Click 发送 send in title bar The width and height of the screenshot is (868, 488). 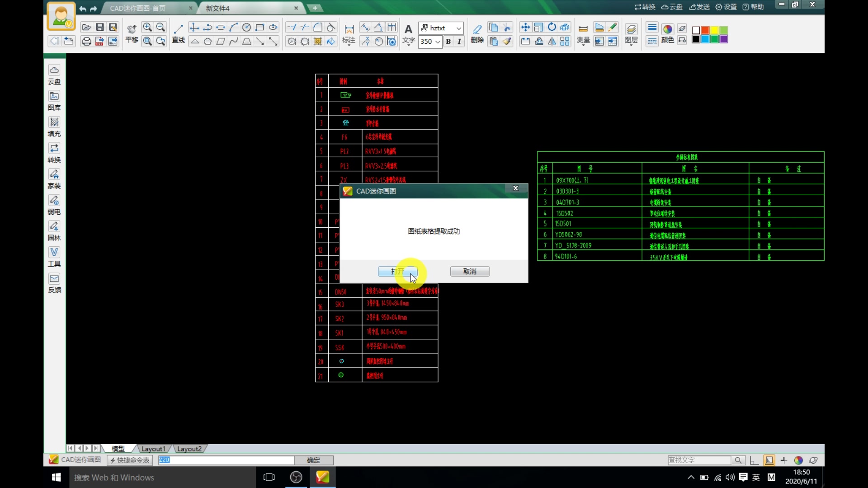pos(699,7)
